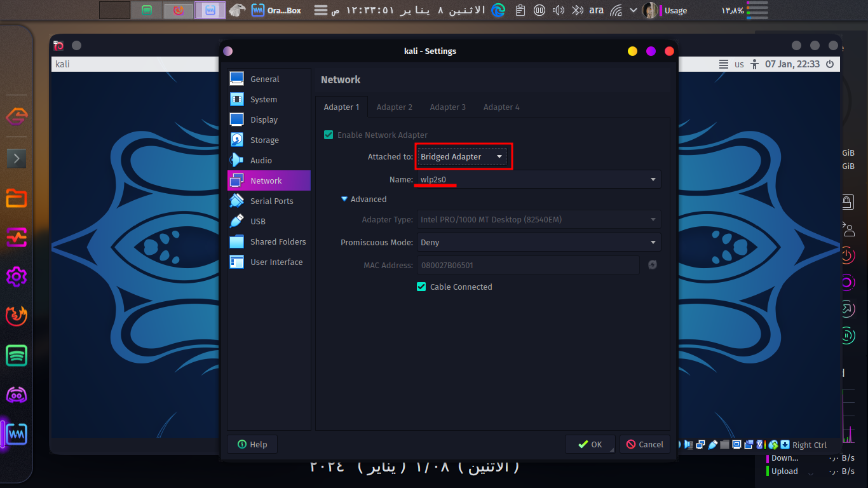Open the clipboard manager in top panel
868x488 pixels.
(x=520, y=10)
